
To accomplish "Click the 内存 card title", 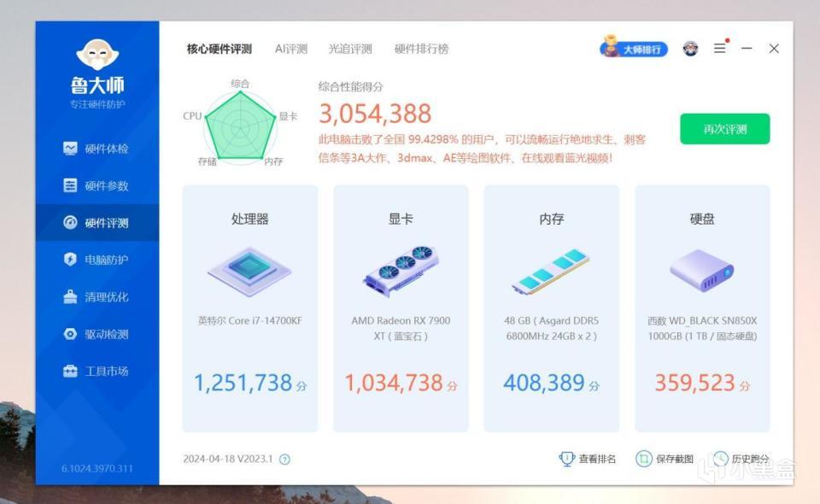I will point(551,219).
